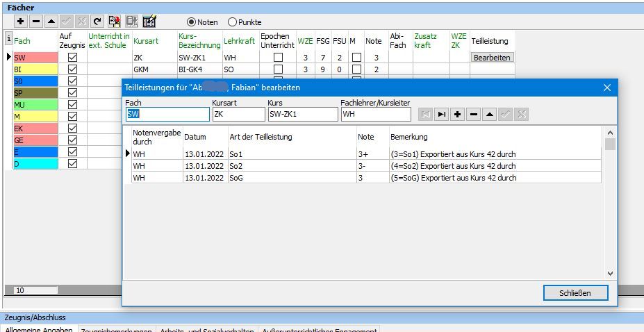
Task: Select the So1 Teilleistung cell
Action: tap(292, 154)
